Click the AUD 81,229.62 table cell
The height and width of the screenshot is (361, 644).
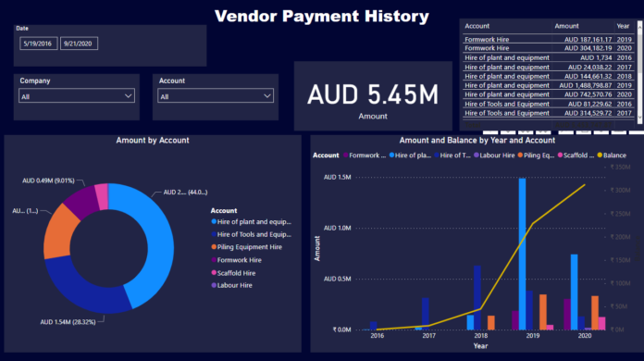pos(589,104)
